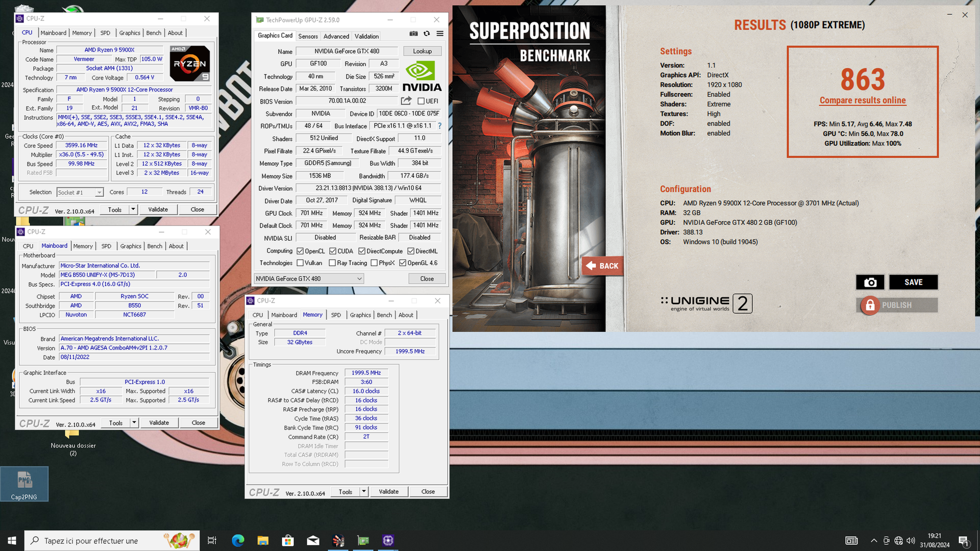
Task: Open Task View in the taskbar
Action: tap(212, 540)
